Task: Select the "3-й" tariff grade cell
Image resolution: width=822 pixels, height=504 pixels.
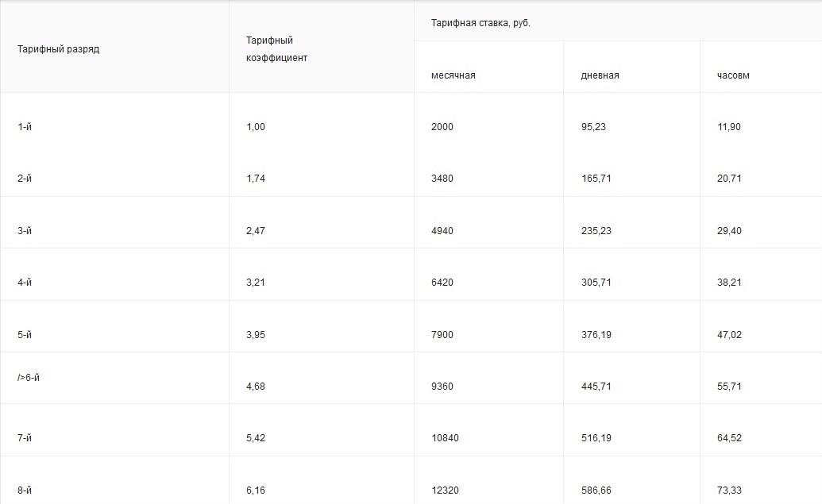Action: (x=25, y=231)
